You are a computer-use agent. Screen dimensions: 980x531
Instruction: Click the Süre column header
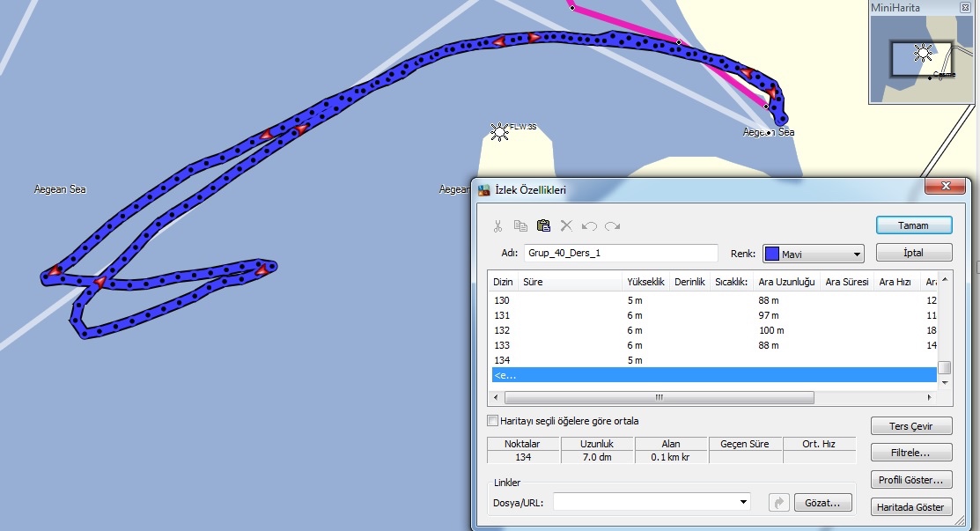(570, 282)
